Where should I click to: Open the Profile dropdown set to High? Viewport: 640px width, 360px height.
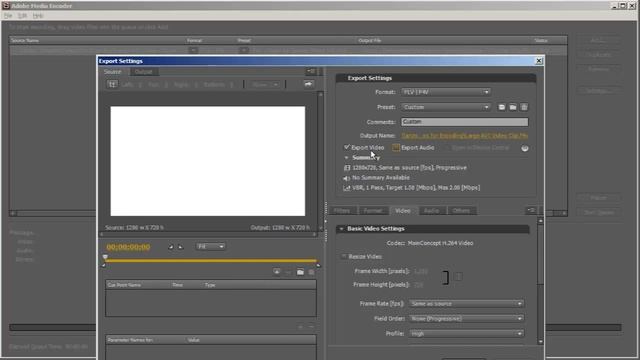coord(466,333)
